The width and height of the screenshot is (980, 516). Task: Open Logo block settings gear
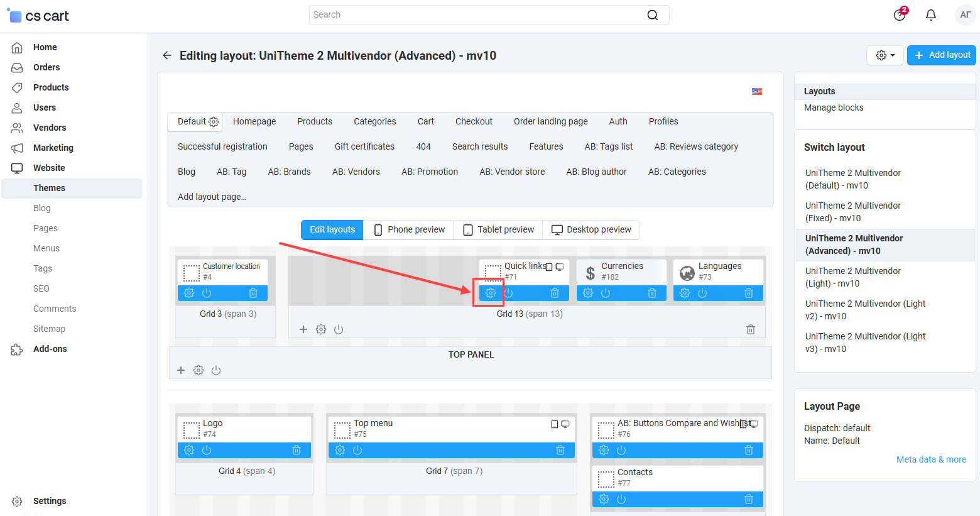189,450
